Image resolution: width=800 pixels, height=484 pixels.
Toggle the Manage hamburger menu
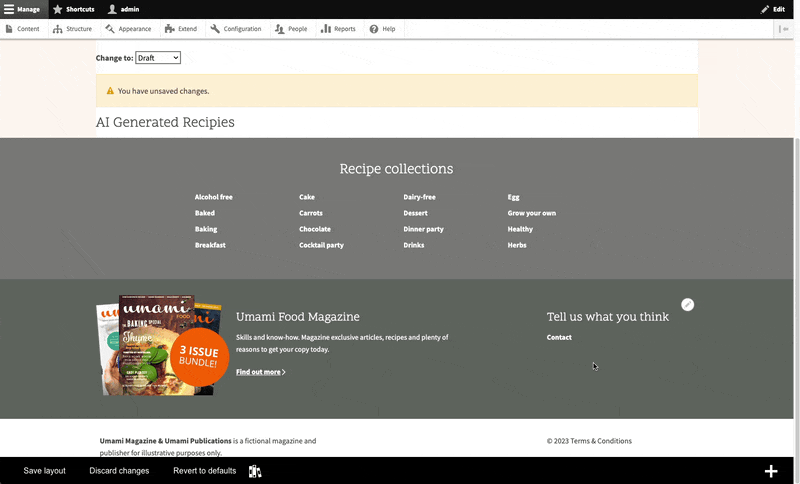22,9
